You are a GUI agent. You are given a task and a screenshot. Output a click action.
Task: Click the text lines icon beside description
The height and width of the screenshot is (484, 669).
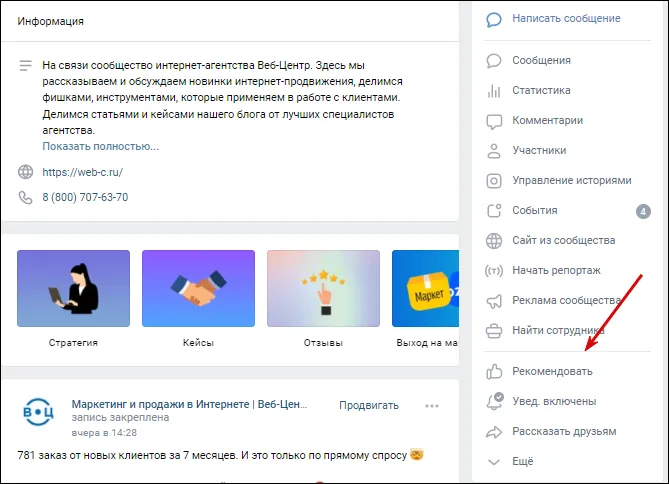25,66
